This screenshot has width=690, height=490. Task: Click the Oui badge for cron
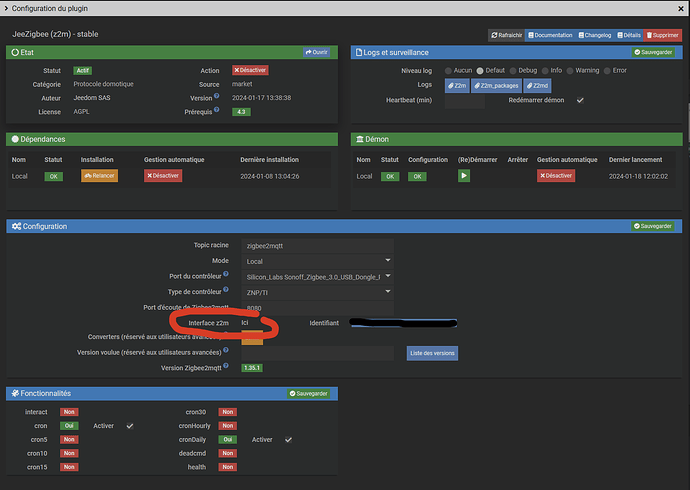coord(69,426)
